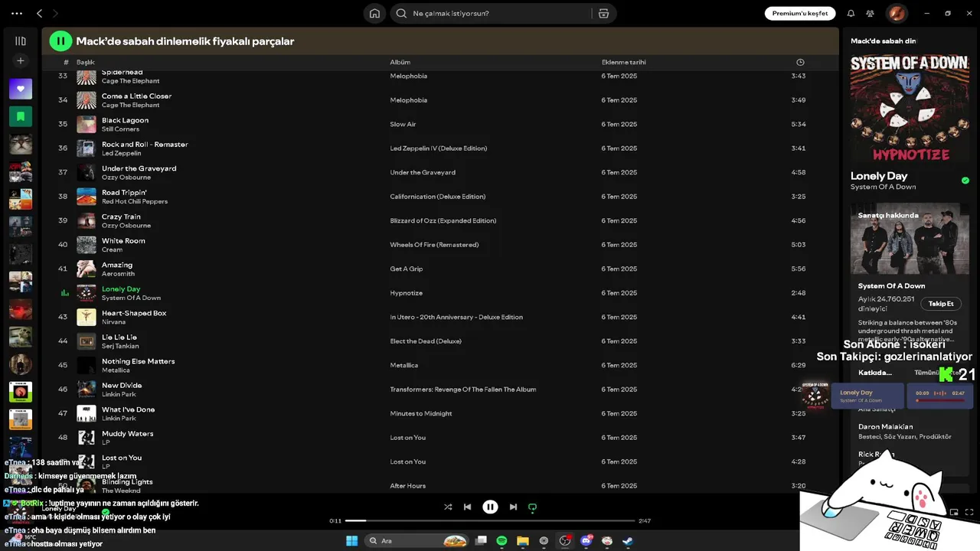
Task: Open the green bookmark tile in sidebar
Action: pos(21,116)
